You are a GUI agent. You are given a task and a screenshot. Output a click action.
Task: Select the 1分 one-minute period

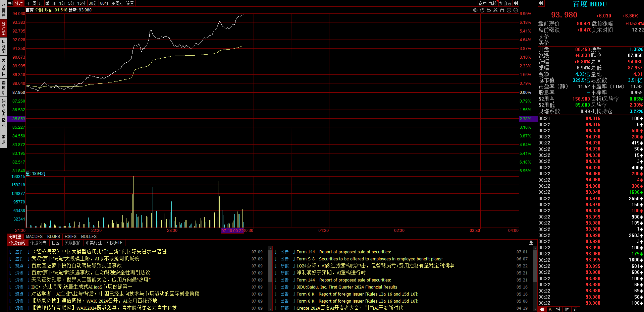[x=62, y=3]
